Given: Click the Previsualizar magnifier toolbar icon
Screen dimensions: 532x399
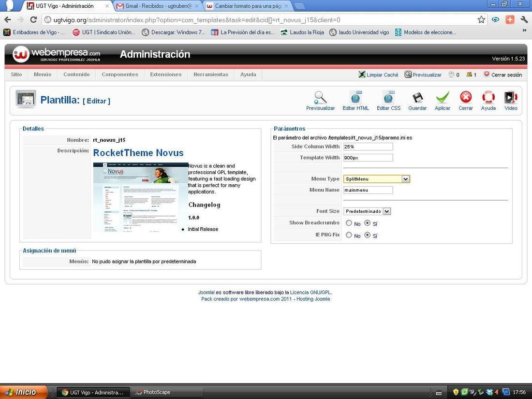Looking at the screenshot, I should [320, 98].
